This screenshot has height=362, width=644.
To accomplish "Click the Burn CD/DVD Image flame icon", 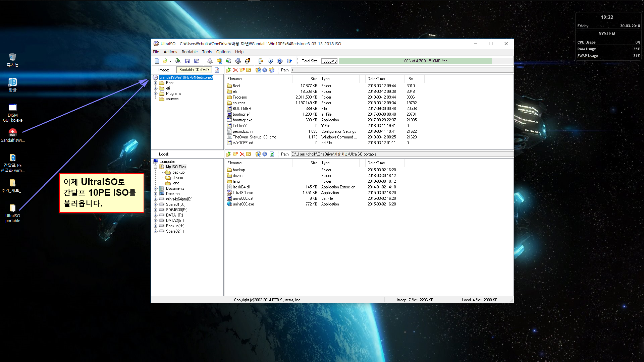I will pyautogui.click(x=248, y=61).
